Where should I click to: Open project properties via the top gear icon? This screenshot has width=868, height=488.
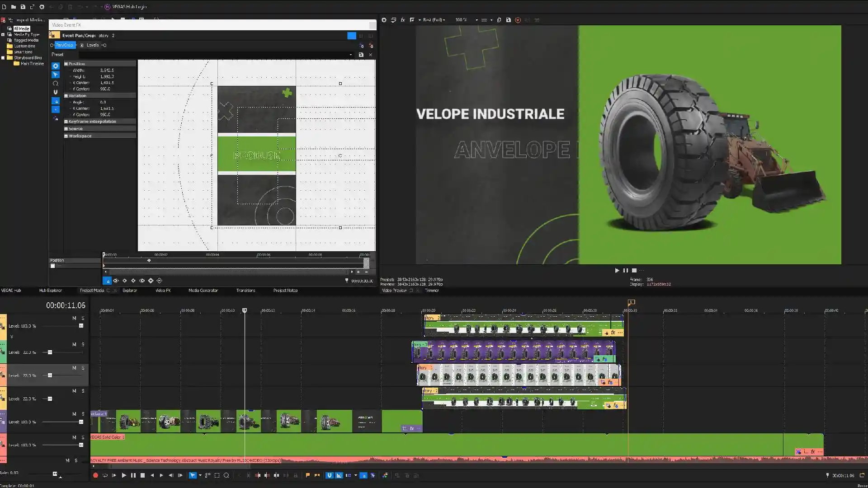point(42,7)
